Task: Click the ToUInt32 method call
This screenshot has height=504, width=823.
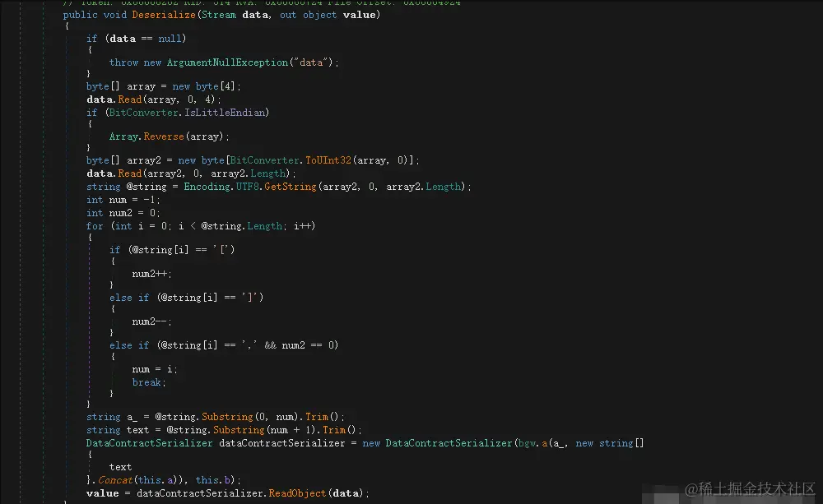Action: [x=328, y=160]
